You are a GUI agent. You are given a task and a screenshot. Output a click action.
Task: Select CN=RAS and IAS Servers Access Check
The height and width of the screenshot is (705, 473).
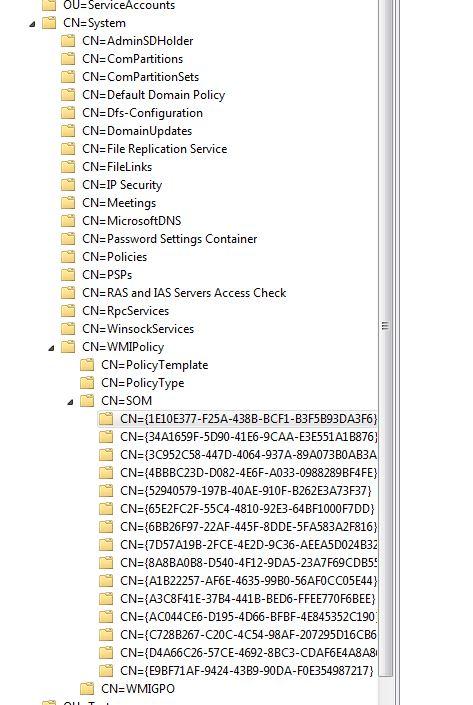pos(184,293)
